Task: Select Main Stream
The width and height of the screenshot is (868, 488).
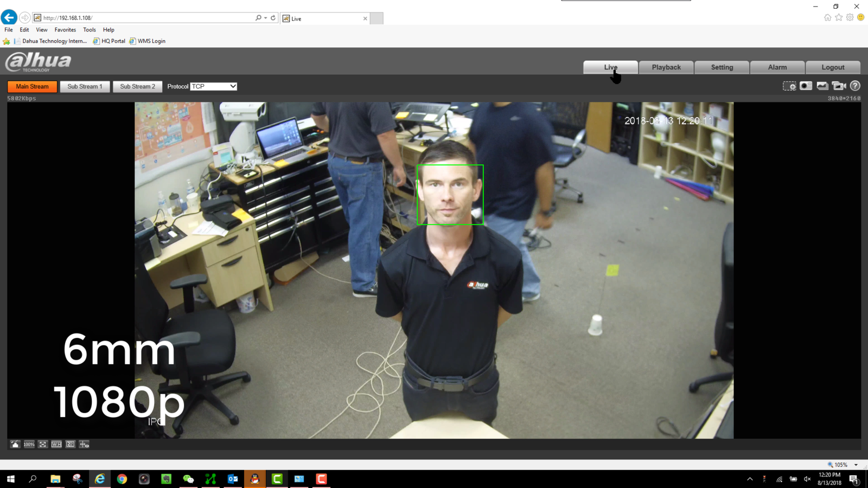Action: pyautogui.click(x=32, y=87)
